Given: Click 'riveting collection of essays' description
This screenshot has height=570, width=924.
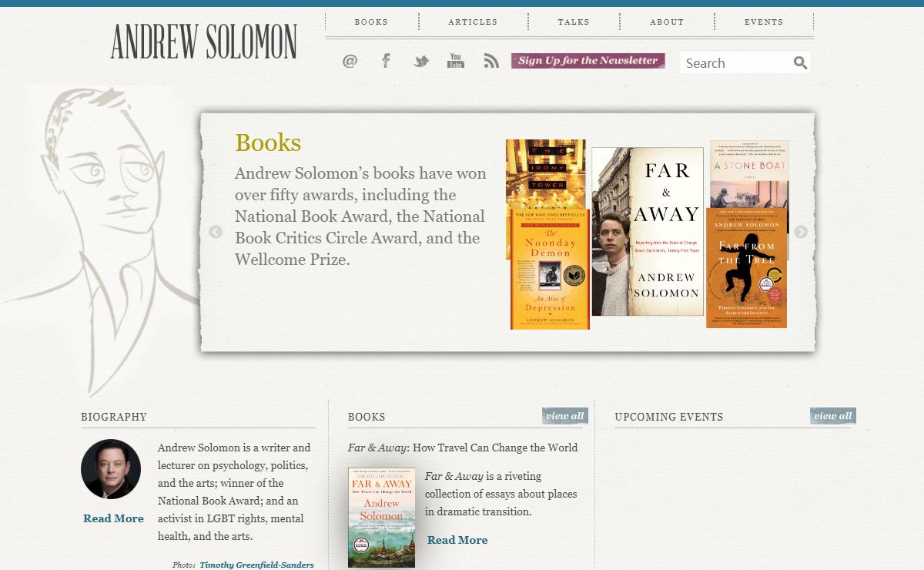Looking at the screenshot, I should [x=501, y=494].
